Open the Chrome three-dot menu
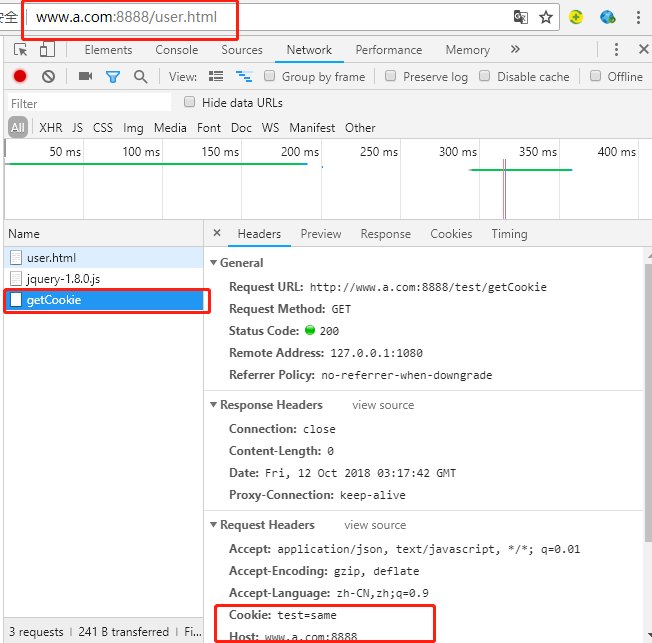The height and width of the screenshot is (643, 652). 638,17
